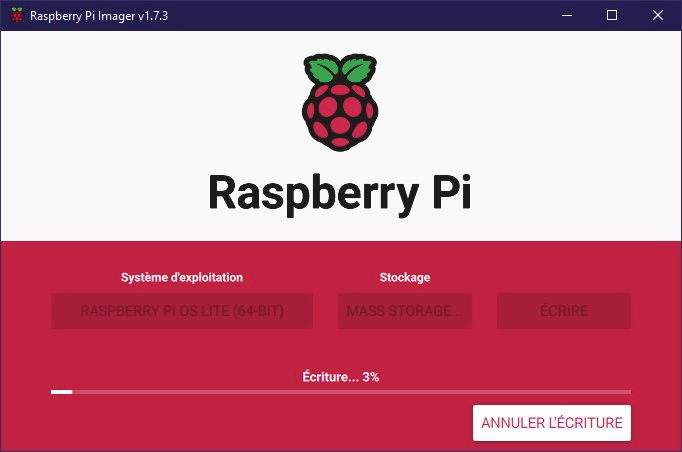682x452 pixels.
Task: Click the writing progress bar
Action: pyautogui.click(x=341, y=392)
